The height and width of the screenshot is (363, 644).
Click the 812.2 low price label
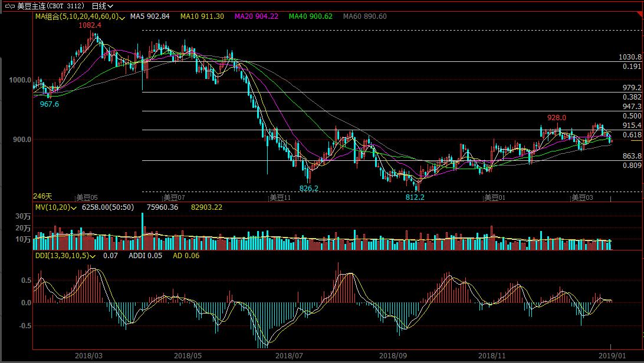click(415, 197)
